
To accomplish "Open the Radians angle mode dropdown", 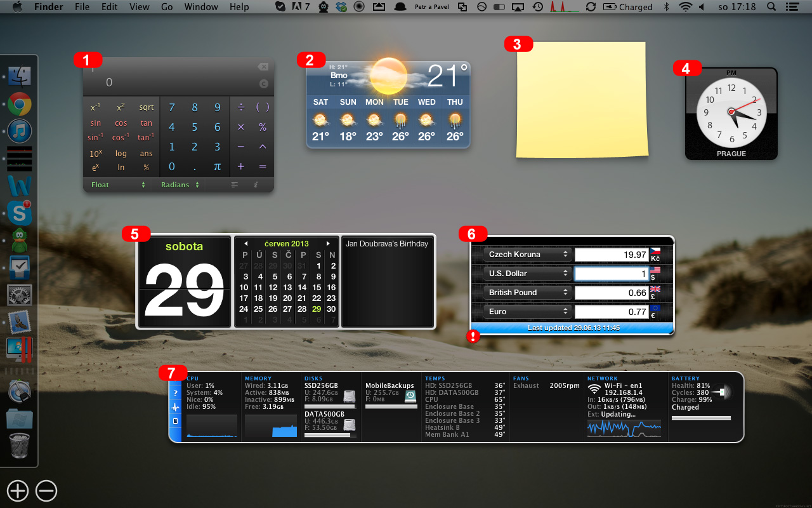I will click(x=180, y=185).
